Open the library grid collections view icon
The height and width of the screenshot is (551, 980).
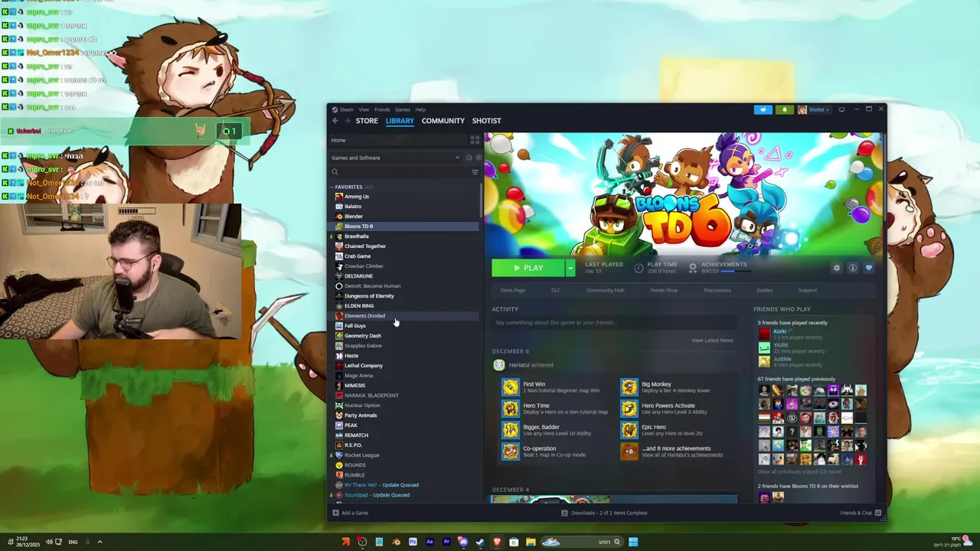475,140
